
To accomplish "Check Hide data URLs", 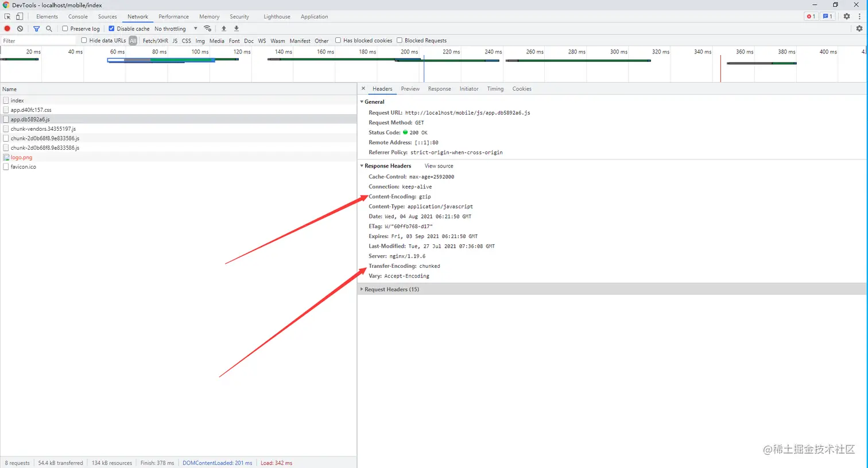I will (x=84, y=41).
